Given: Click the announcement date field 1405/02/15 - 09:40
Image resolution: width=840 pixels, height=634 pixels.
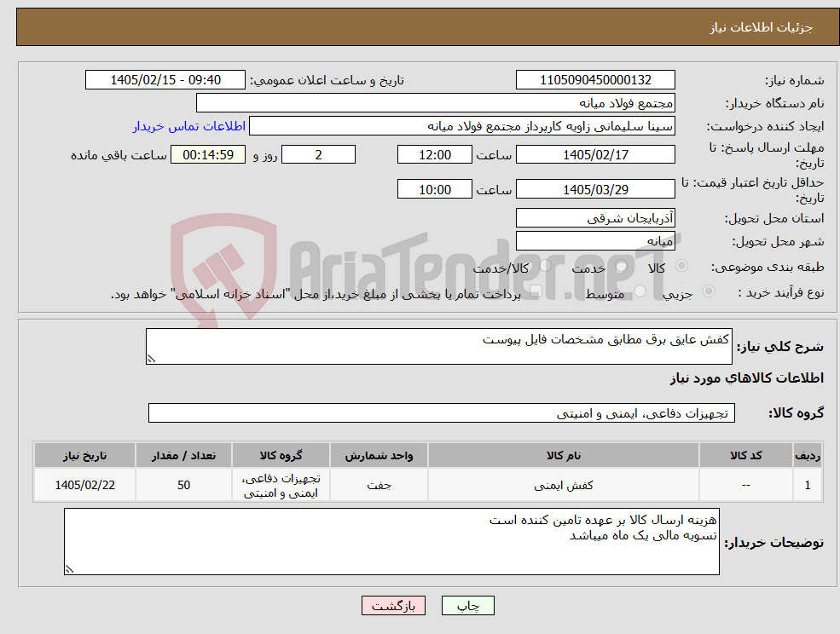Looking at the screenshot, I should [x=165, y=80].
